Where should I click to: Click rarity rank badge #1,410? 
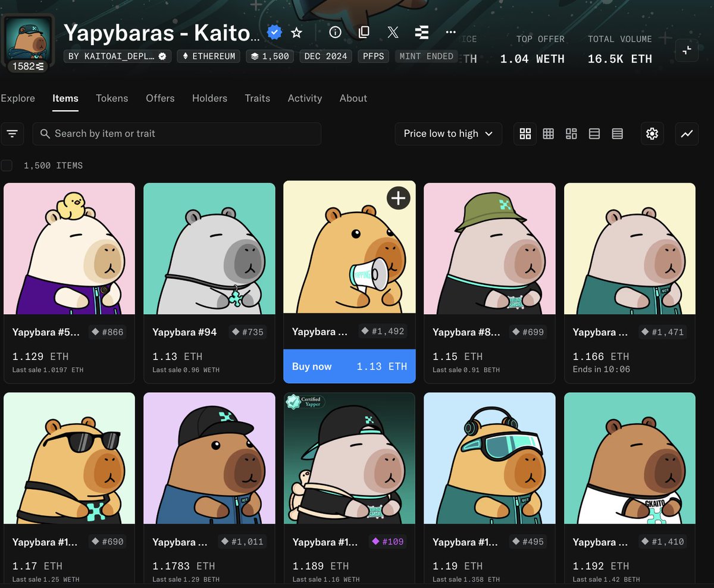(x=663, y=542)
